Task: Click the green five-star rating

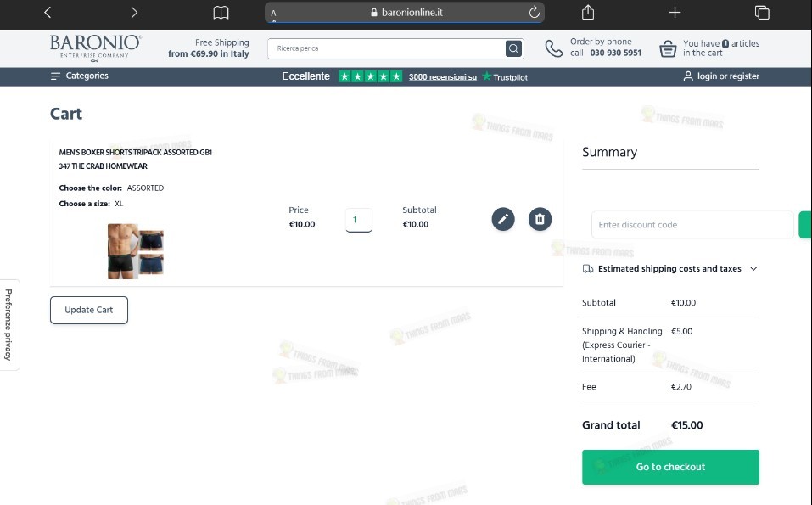Action: (370, 76)
